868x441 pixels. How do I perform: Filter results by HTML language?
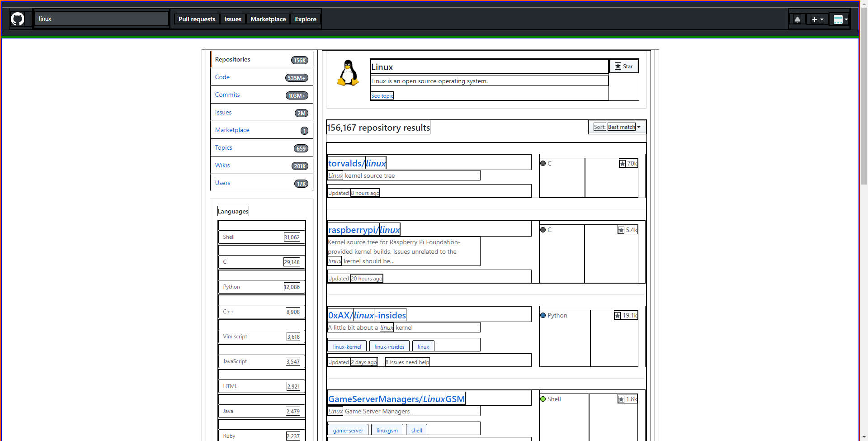pyautogui.click(x=262, y=386)
